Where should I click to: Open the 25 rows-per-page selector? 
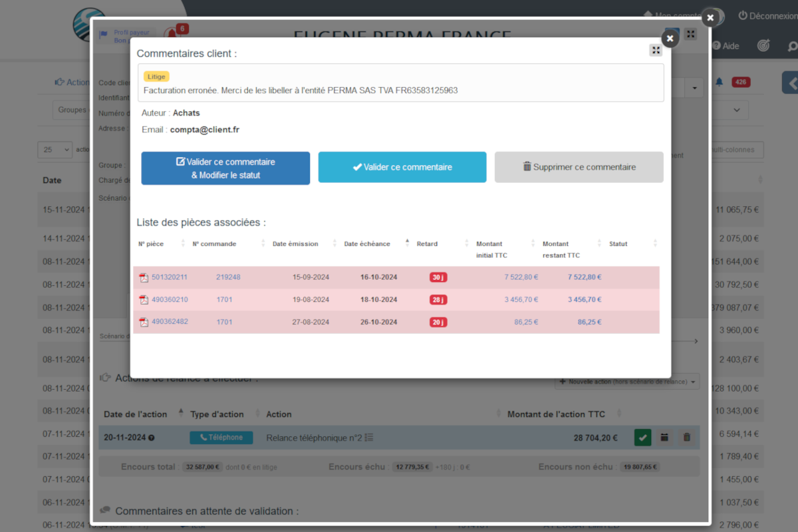(55, 150)
